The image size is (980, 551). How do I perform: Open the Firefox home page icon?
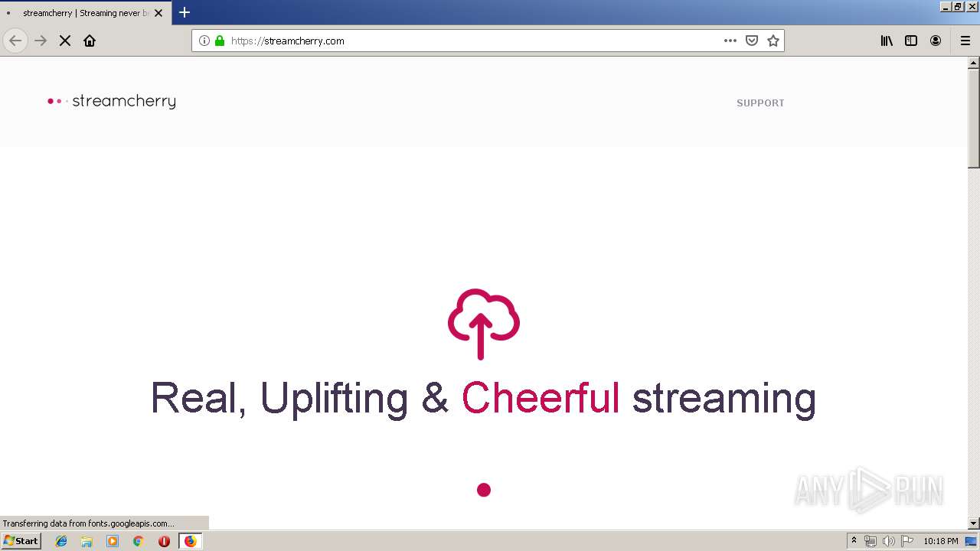(x=90, y=41)
